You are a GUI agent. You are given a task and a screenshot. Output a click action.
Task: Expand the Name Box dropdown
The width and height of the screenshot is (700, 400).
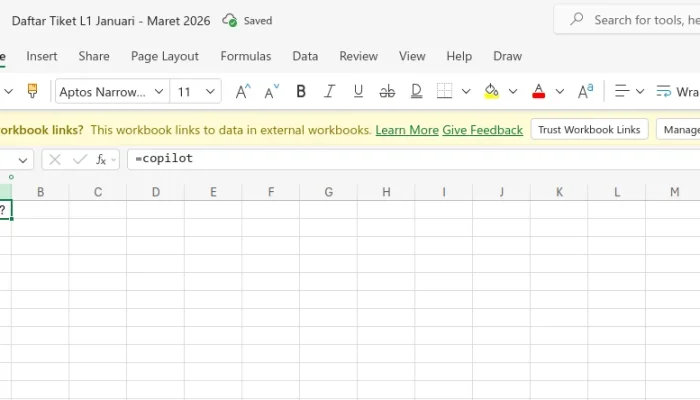pos(23,160)
